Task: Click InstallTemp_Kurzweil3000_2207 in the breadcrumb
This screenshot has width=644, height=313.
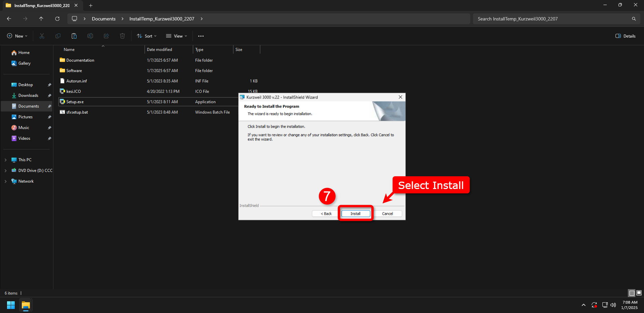Action: tap(162, 19)
